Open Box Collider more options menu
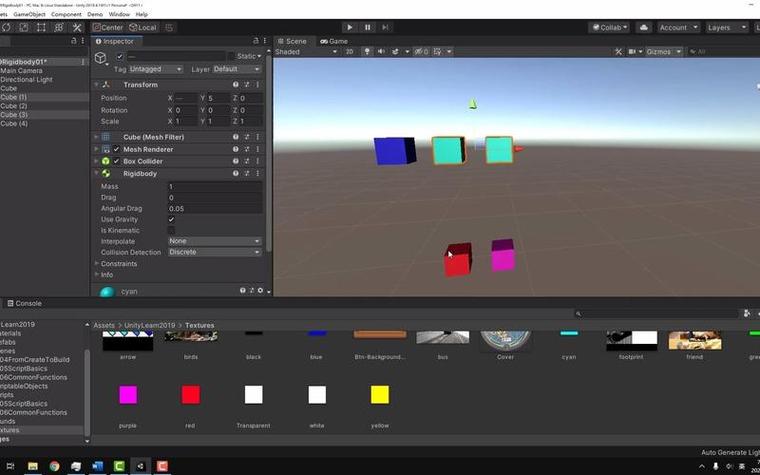 (x=257, y=161)
